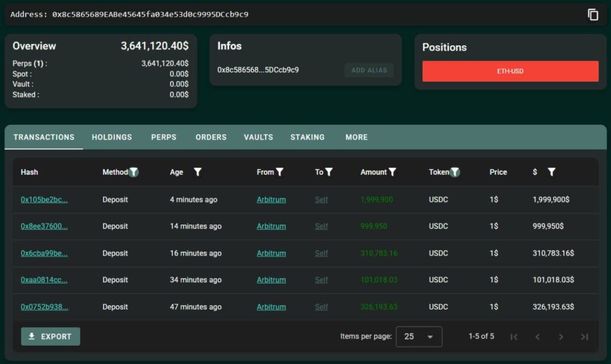Open the Age column filter
This screenshot has height=364, width=611.
(198, 172)
